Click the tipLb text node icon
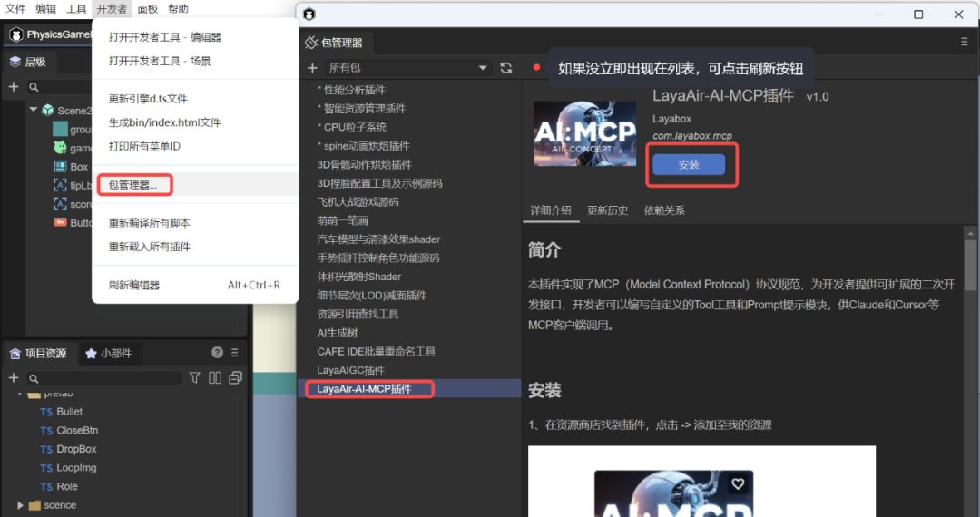The width and height of the screenshot is (980, 517). coord(60,185)
